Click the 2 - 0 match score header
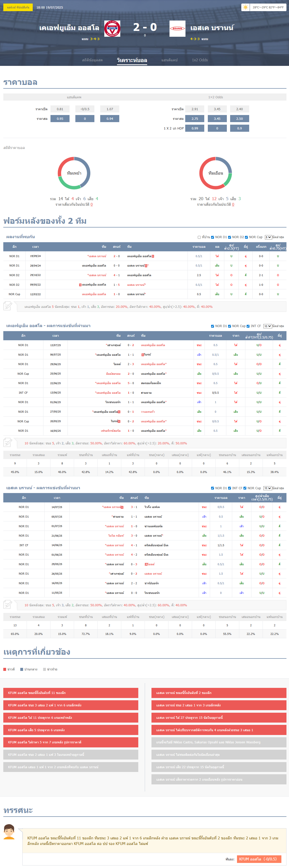Image resolution: width=289 pixels, height=868 pixels. pyautogui.click(x=145, y=27)
